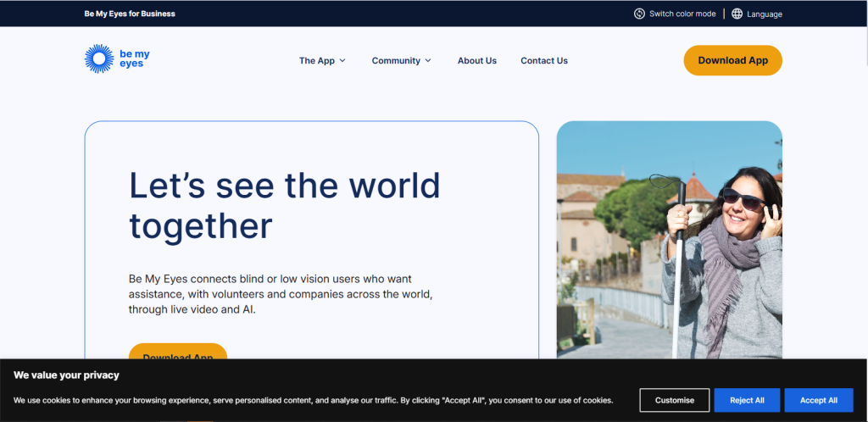868x422 pixels.
Task: Click the woman with cane photo
Action: pyautogui.click(x=670, y=240)
